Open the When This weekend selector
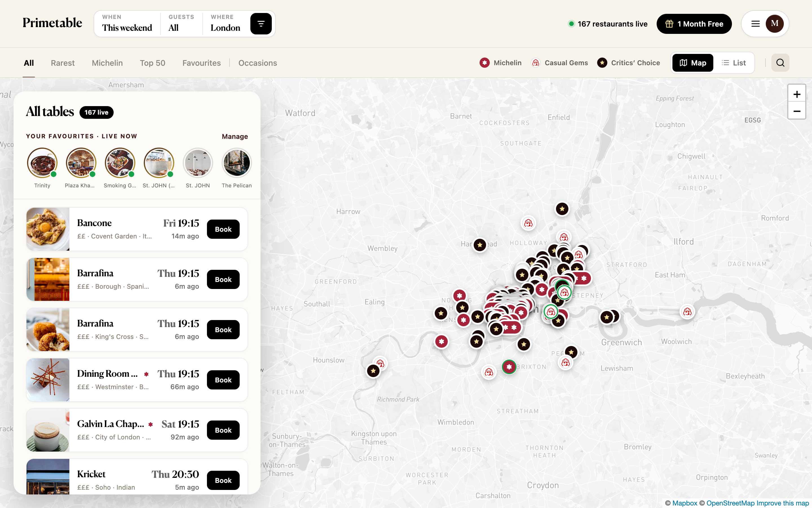Image resolution: width=812 pixels, height=508 pixels. (127, 23)
